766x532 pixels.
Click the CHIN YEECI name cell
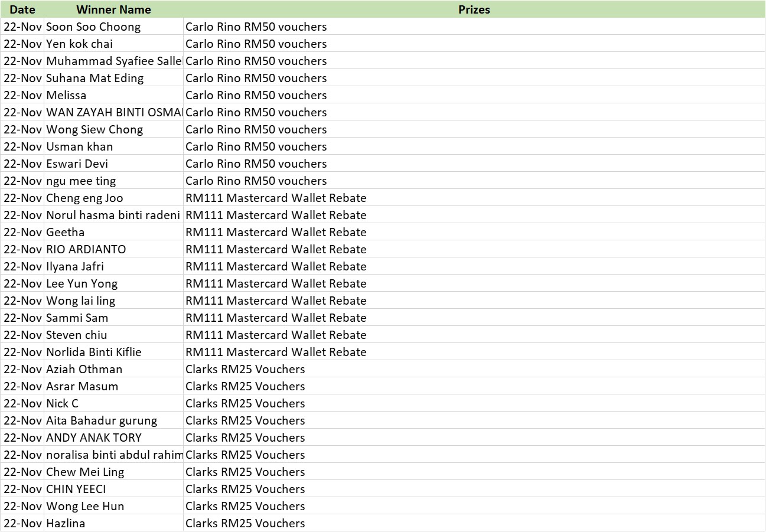pos(76,489)
